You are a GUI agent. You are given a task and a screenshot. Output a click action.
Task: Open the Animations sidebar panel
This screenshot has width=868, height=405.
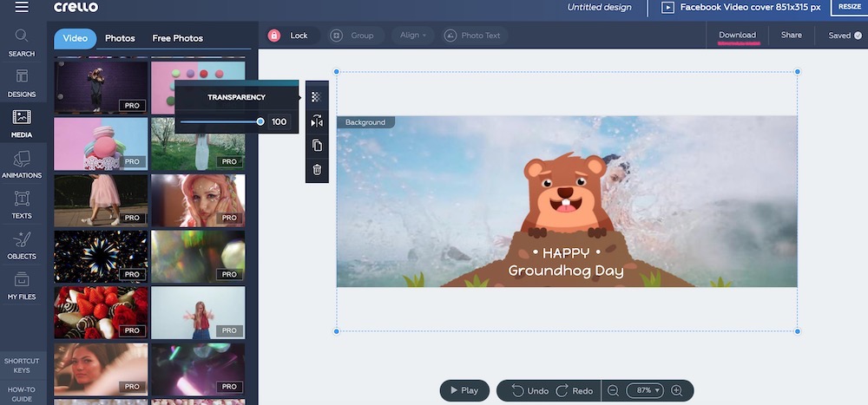point(22,165)
